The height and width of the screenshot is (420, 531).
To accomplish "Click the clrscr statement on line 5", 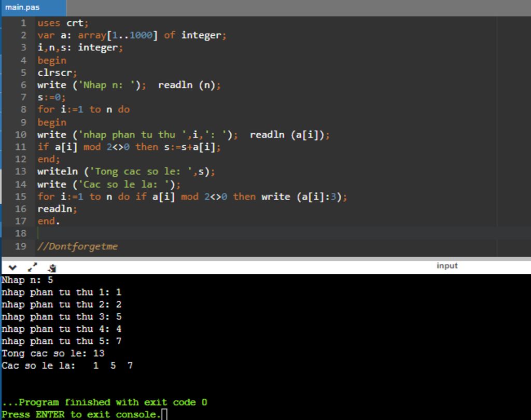I will (57, 73).
